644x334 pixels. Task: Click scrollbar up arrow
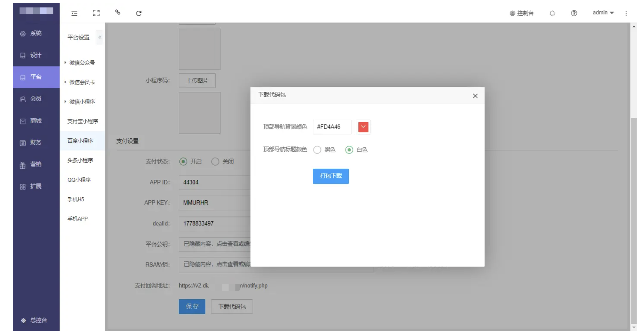tap(634, 26)
